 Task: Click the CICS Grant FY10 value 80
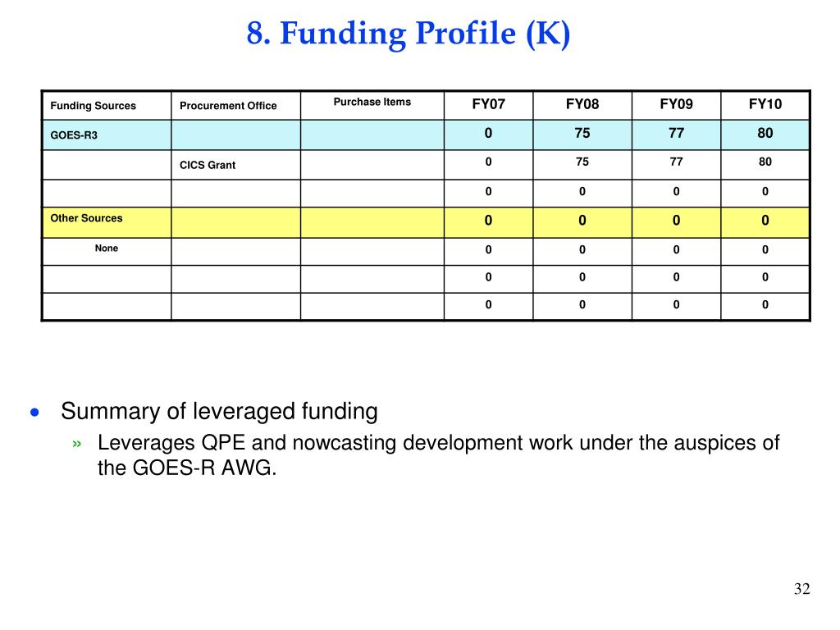coord(765,162)
